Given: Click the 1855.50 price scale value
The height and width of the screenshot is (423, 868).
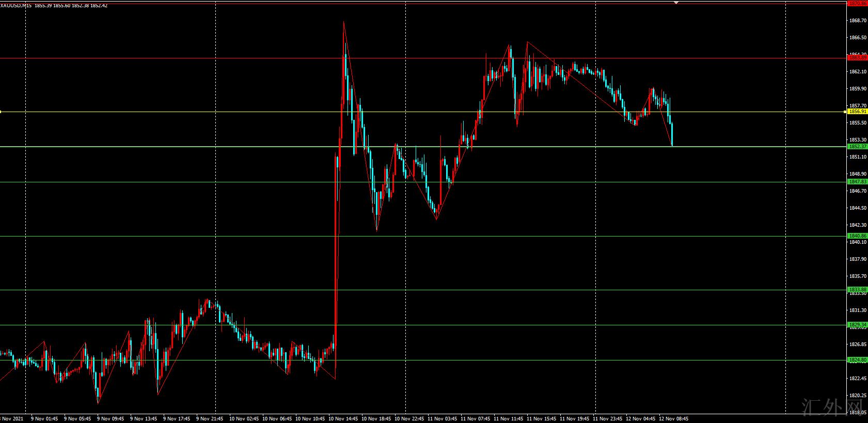Looking at the screenshot, I should [858, 123].
